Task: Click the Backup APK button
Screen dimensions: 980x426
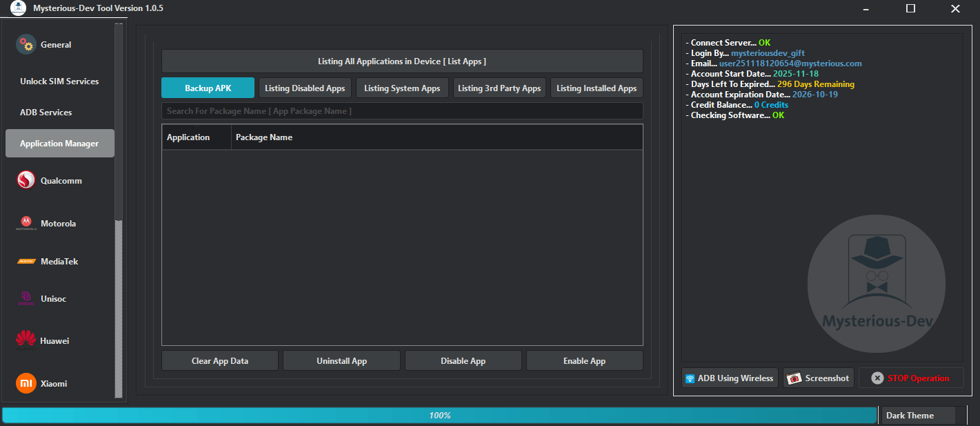Action: tap(208, 88)
